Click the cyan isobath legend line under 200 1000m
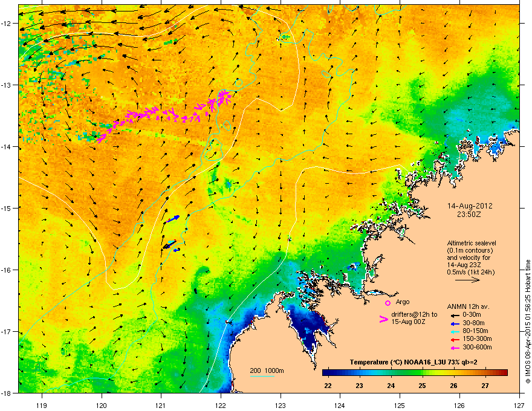 click(262, 376)
